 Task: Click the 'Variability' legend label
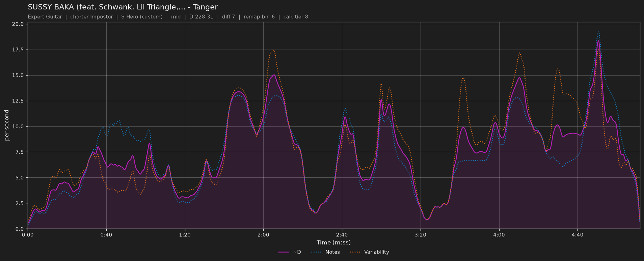376,252
